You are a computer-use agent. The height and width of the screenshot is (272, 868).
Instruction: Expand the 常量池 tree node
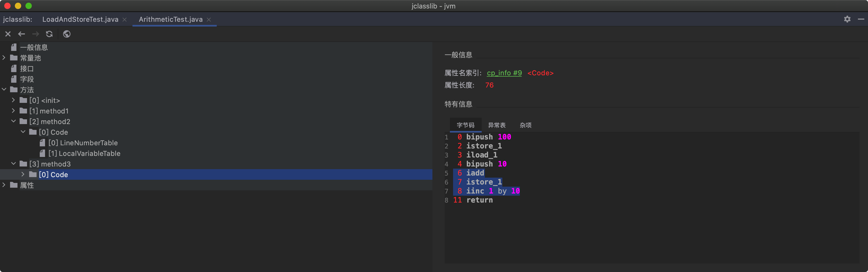(4, 58)
